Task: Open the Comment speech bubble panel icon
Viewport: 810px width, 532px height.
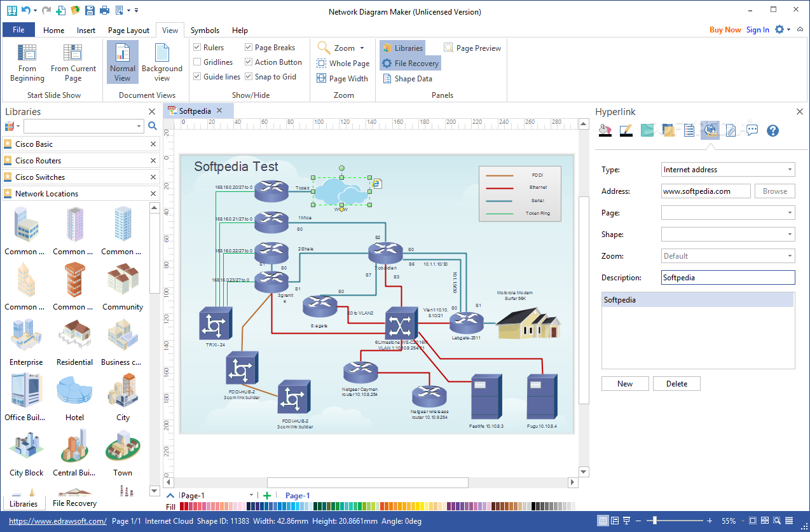Action: [x=752, y=131]
